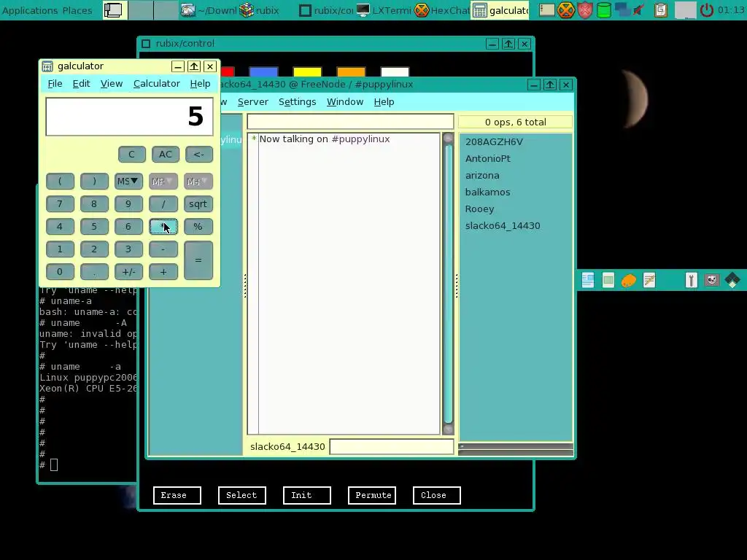Click the backspace <- button in galculator
Image resolution: width=747 pixels, height=560 pixels.
click(x=198, y=155)
